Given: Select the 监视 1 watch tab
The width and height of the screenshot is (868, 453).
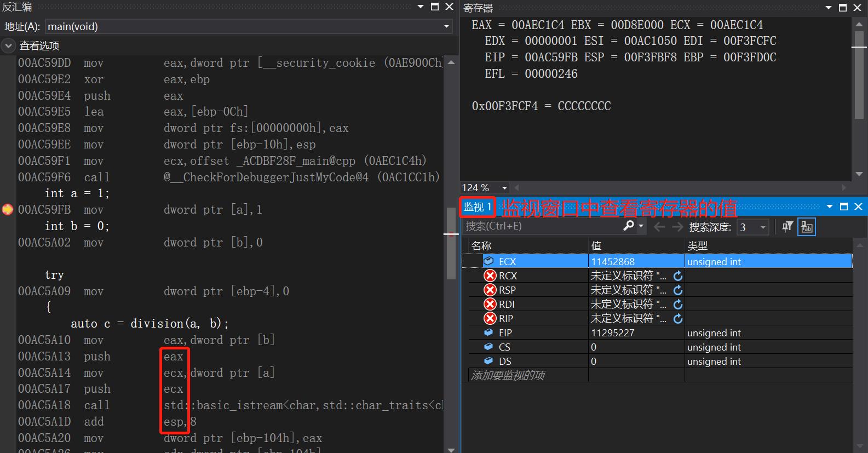Looking at the screenshot, I should [x=478, y=207].
